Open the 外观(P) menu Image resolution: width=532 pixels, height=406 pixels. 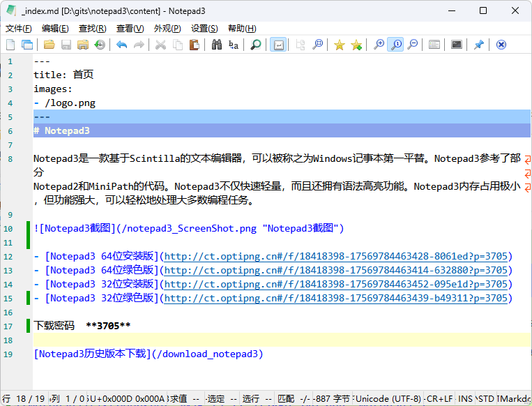coord(167,29)
